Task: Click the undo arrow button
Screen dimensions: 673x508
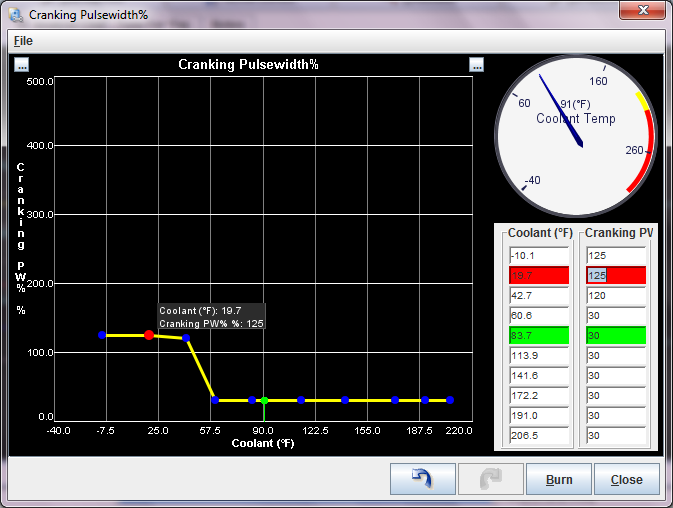Action: tap(422, 479)
